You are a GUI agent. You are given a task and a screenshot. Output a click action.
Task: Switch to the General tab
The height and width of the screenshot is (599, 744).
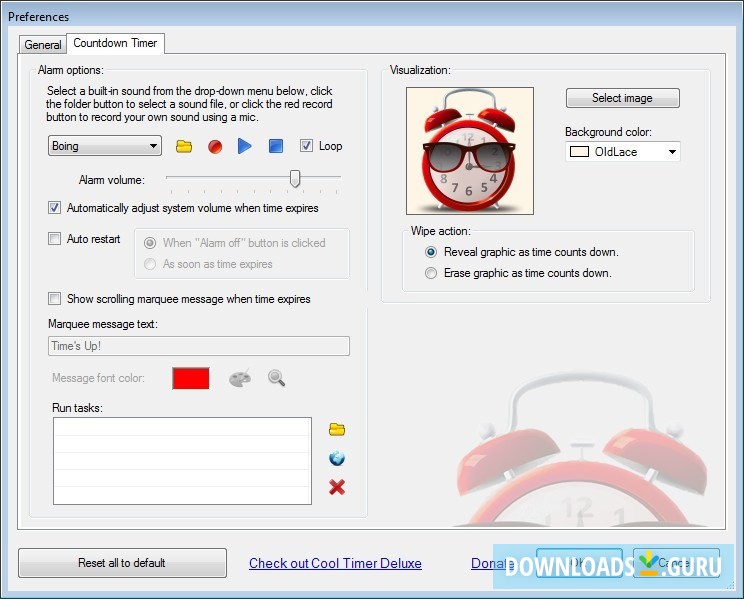[43, 45]
